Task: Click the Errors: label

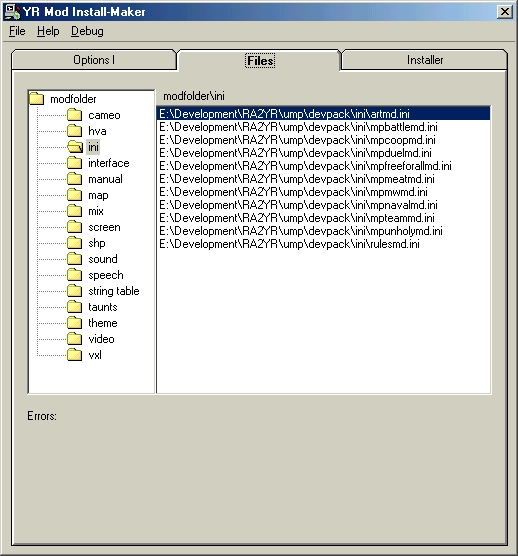Action: (x=42, y=416)
